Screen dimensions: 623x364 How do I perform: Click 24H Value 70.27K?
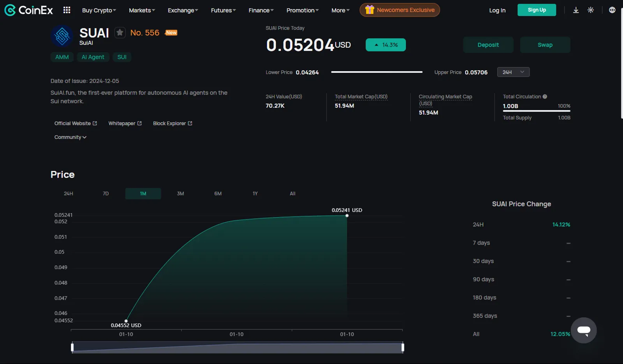pos(275,106)
